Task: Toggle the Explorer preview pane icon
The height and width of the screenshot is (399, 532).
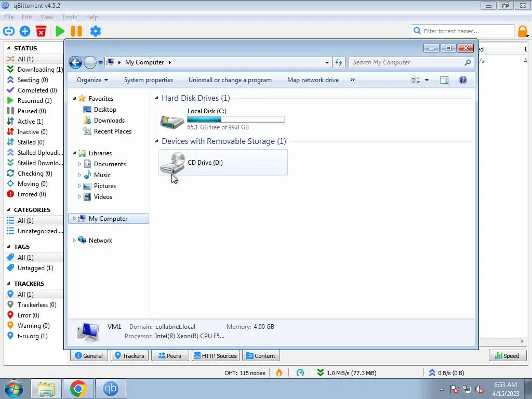Action: (x=444, y=80)
